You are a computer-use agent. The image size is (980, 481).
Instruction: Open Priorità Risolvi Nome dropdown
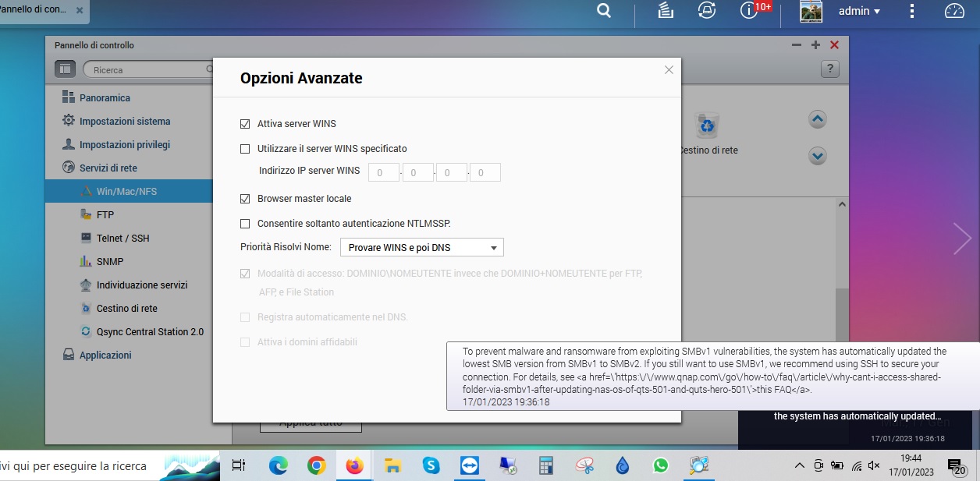422,248
